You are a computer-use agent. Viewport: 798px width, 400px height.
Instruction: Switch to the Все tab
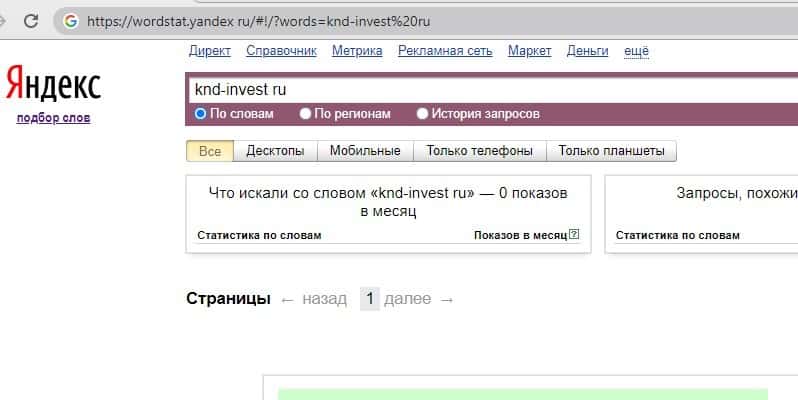tap(210, 151)
